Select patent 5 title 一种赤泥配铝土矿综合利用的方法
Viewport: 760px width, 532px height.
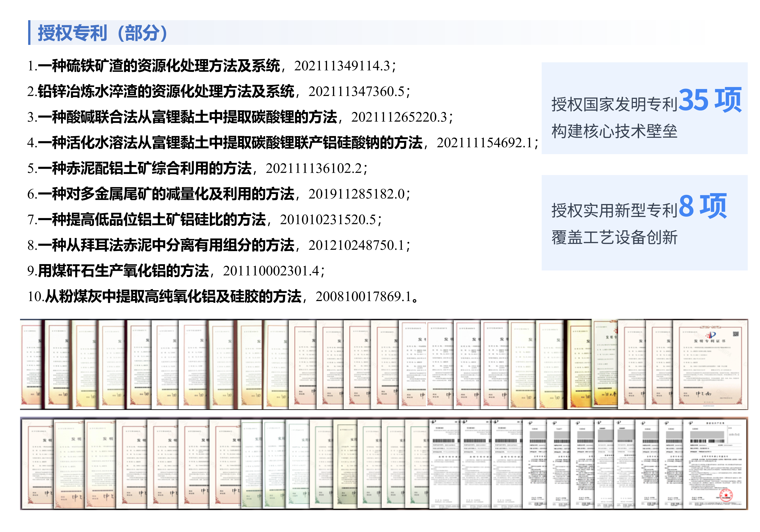[x=145, y=168]
